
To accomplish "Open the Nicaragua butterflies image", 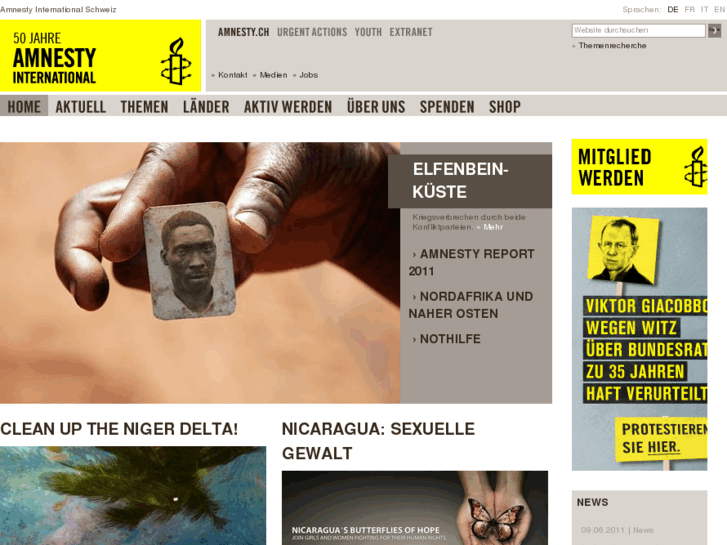I will click(415, 508).
